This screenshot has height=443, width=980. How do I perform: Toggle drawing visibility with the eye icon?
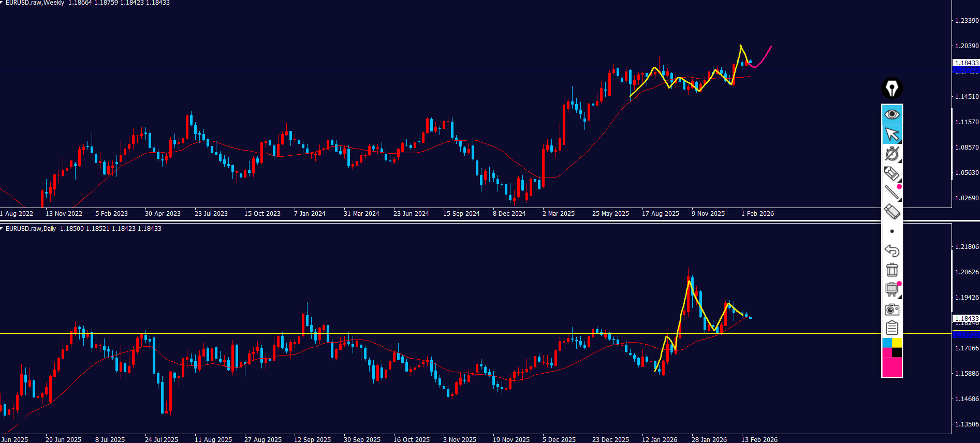click(891, 114)
